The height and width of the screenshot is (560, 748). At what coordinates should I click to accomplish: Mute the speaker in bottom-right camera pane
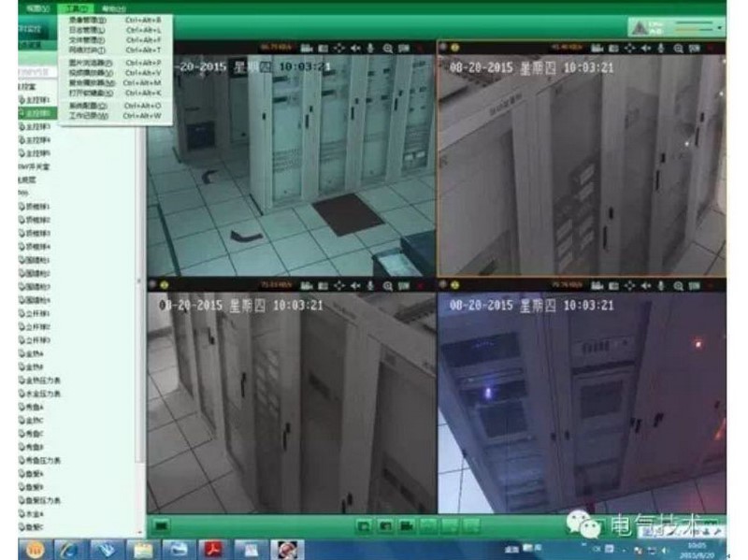(647, 283)
